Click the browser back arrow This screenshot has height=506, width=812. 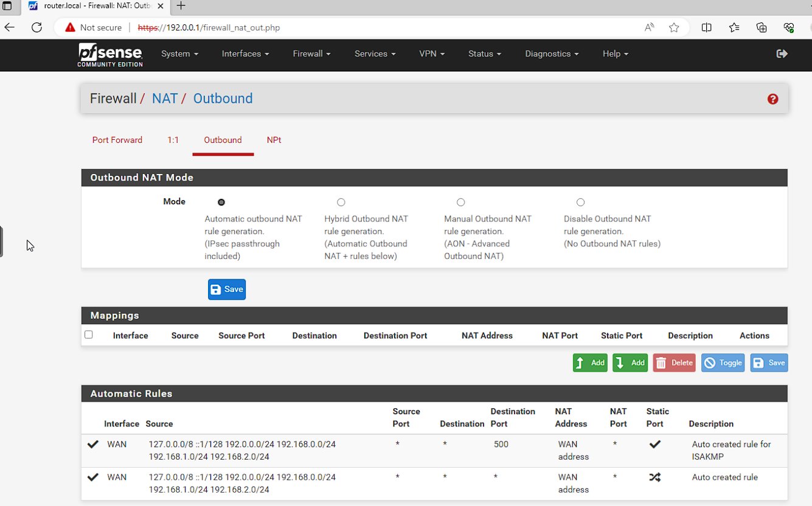coord(10,27)
